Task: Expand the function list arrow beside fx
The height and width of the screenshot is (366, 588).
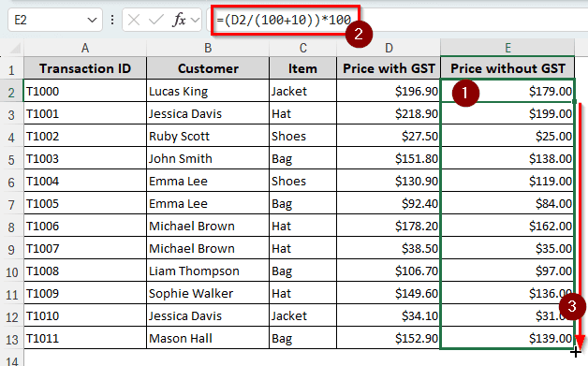Action: 195,20
